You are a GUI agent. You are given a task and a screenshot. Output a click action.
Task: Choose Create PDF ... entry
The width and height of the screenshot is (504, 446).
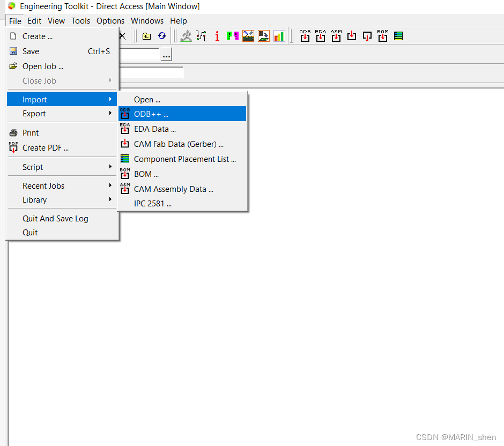pos(63,148)
